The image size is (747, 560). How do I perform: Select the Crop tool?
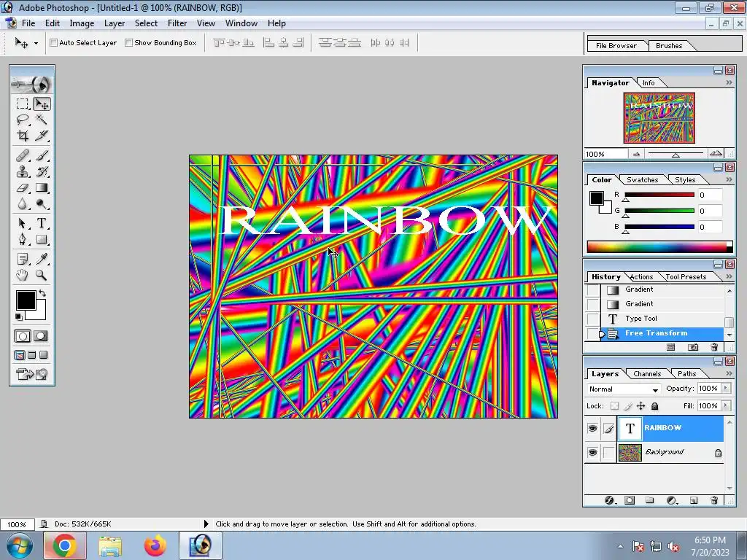[x=23, y=136]
